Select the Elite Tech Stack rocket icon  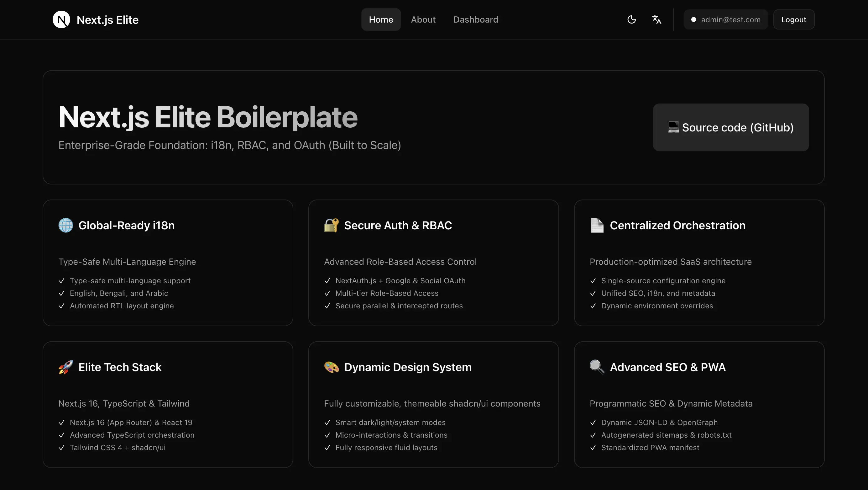(x=65, y=367)
